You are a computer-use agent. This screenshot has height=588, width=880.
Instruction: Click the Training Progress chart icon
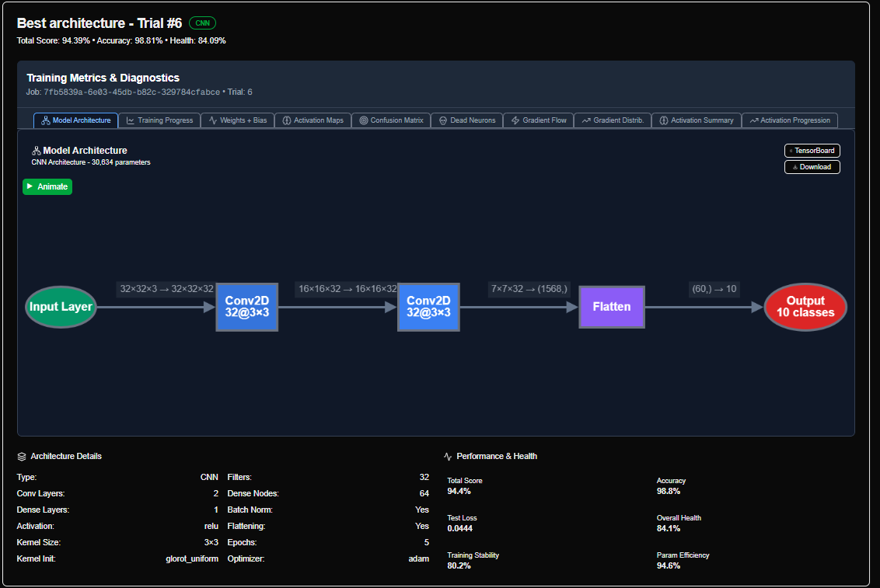[130, 120]
